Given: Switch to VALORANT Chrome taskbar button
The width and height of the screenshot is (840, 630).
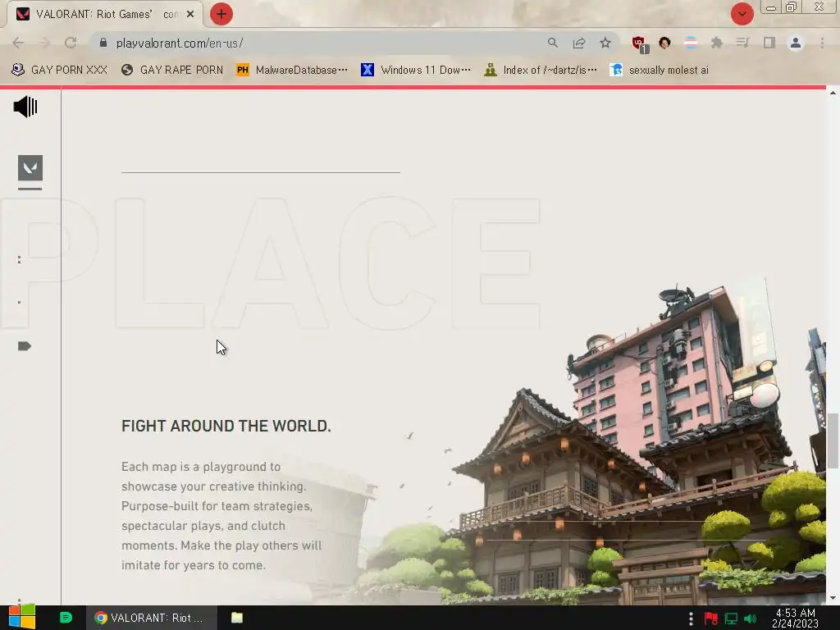Looking at the screenshot, I should click(152, 618).
